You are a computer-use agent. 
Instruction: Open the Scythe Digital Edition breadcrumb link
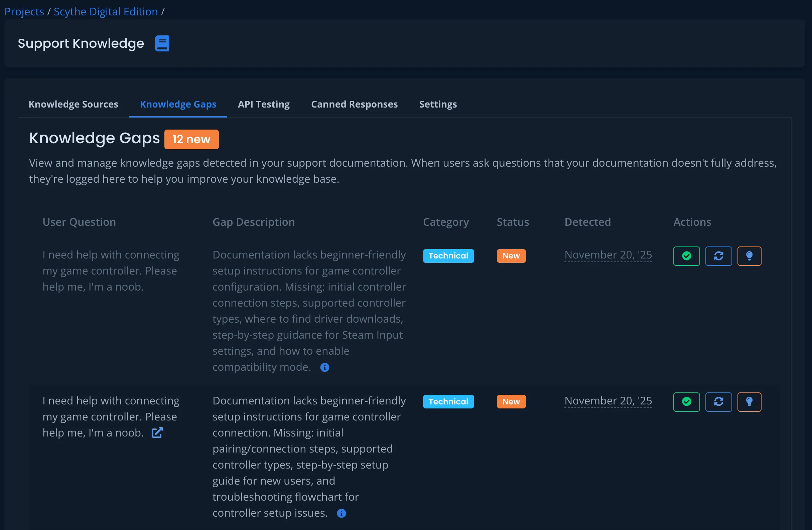point(106,11)
